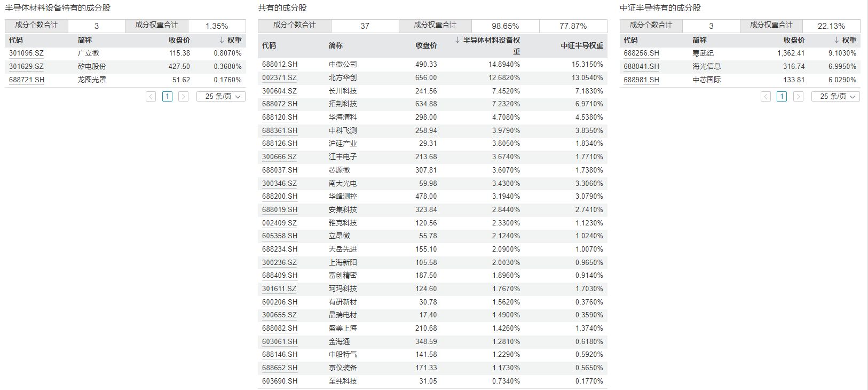The width and height of the screenshot is (868, 390).
Task: Click 收盘价 header in left table
Action: click(x=179, y=40)
